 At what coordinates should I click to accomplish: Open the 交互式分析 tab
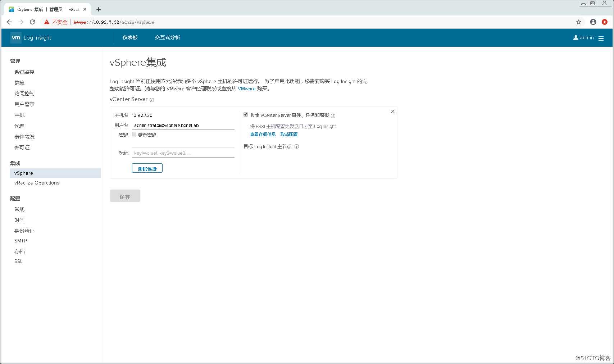(x=168, y=37)
